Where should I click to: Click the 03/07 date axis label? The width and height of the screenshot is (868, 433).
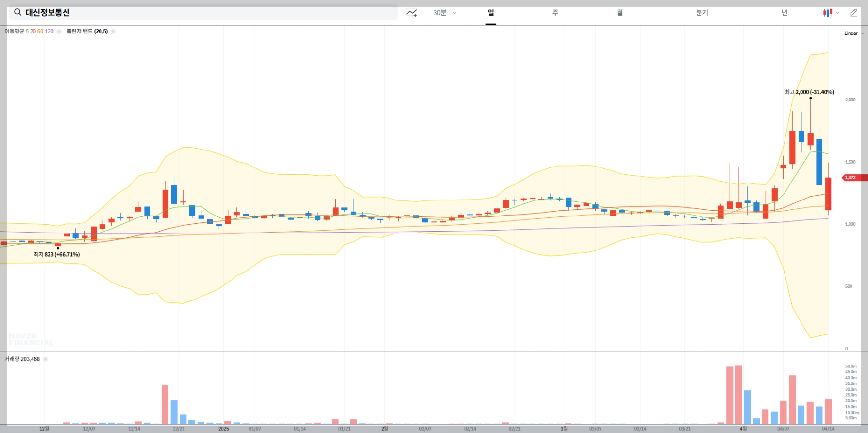tap(595, 429)
